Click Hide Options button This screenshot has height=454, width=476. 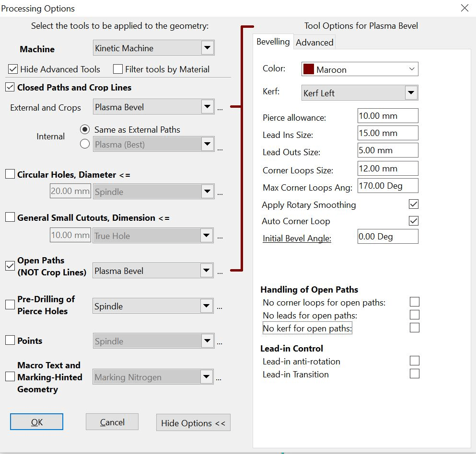pyautogui.click(x=193, y=422)
